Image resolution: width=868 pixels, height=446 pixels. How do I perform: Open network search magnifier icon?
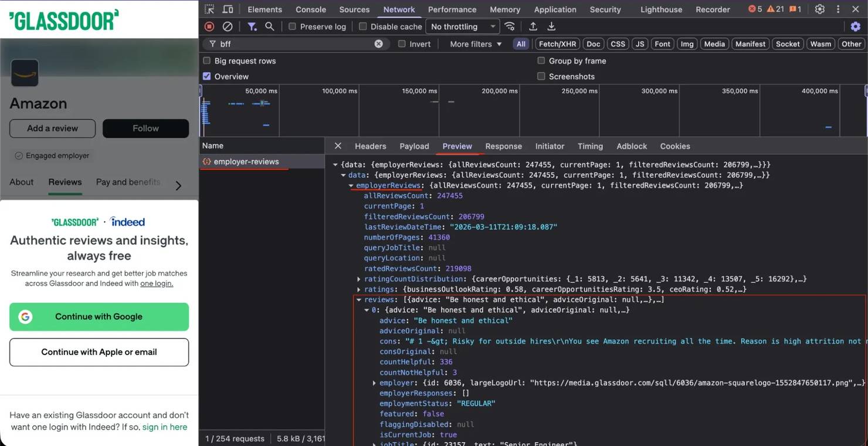(x=269, y=26)
